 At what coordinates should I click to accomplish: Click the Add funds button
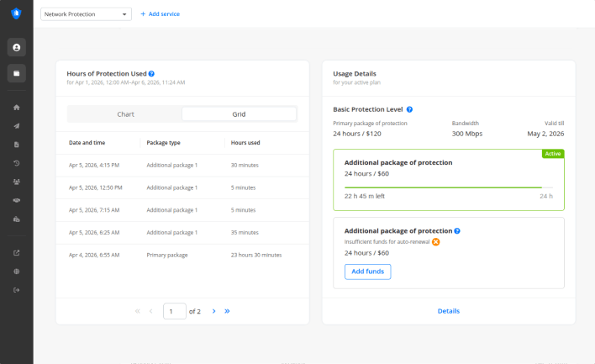tap(367, 272)
